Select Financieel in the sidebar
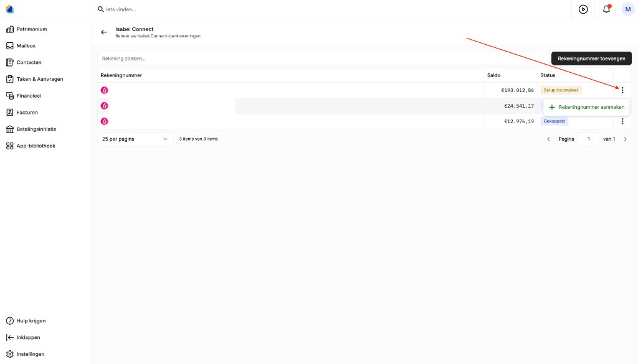 [29, 96]
